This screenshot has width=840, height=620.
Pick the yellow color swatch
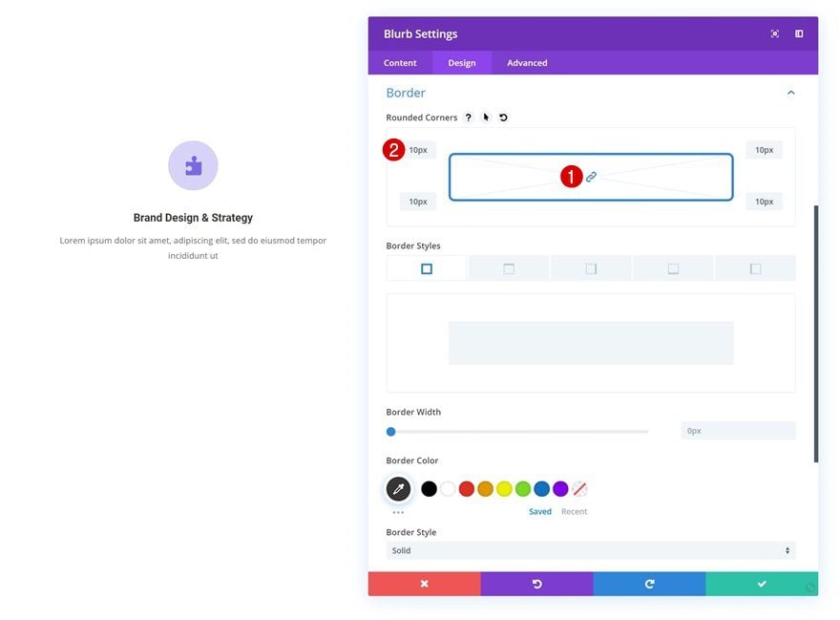click(x=504, y=488)
